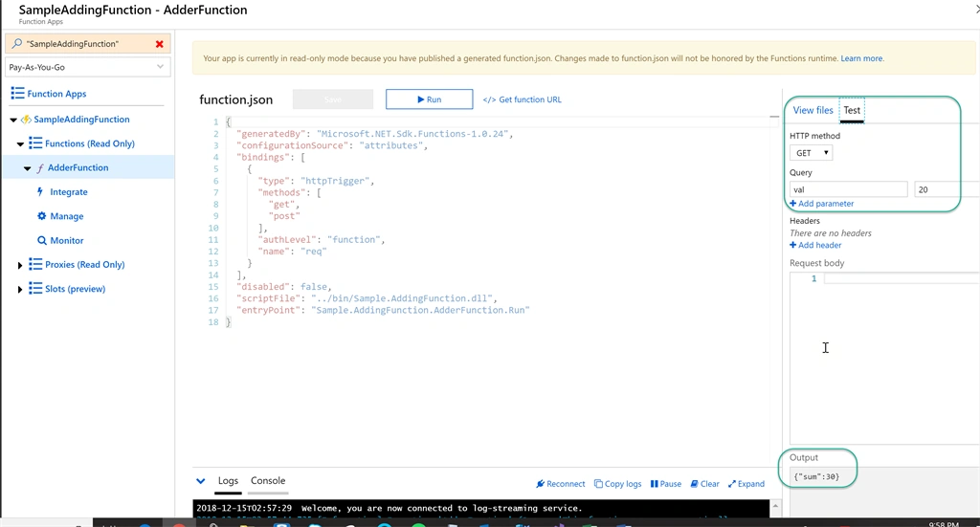
Task: Click Reconnect in the logs toolbar
Action: pos(561,484)
